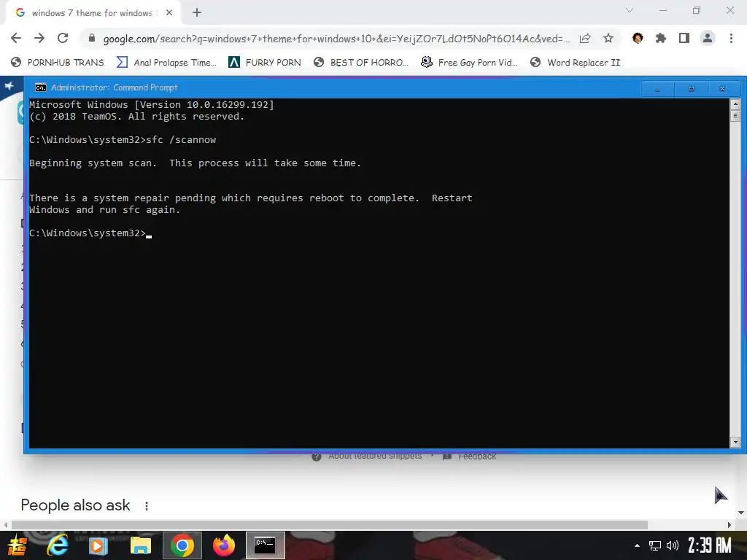The image size is (747, 560).
Task: Click the address bar URL field
Action: tap(336, 39)
